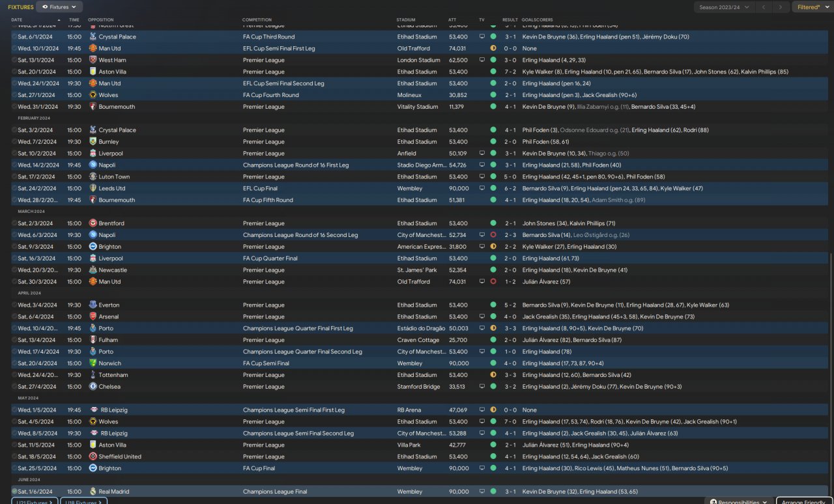Open the Stamford Bridge stadium link
834x504 pixels.
click(418, 387)
